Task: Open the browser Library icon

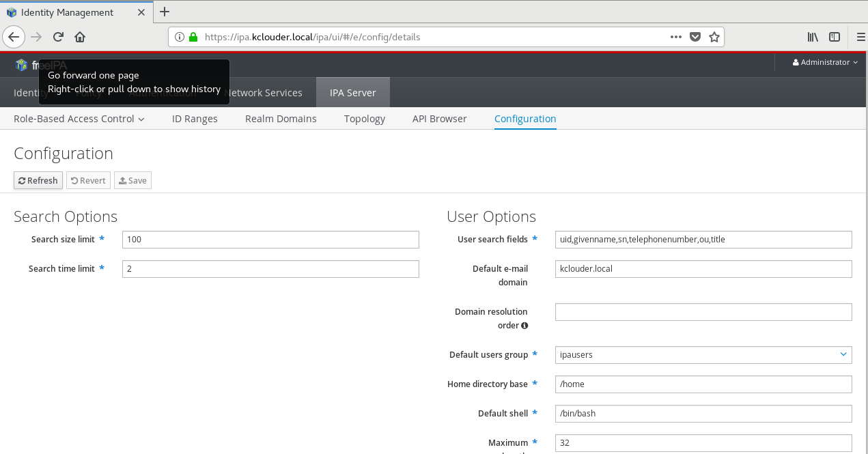Action: (813, 37)
